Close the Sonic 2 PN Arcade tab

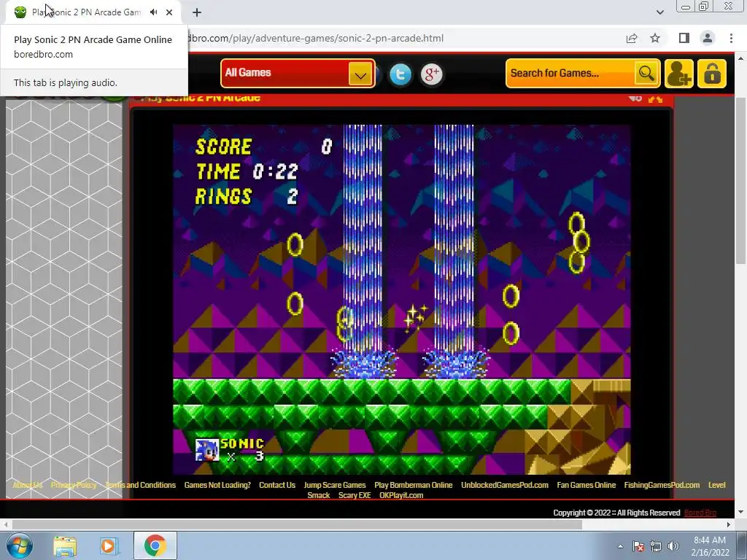[x=169, y=12]
